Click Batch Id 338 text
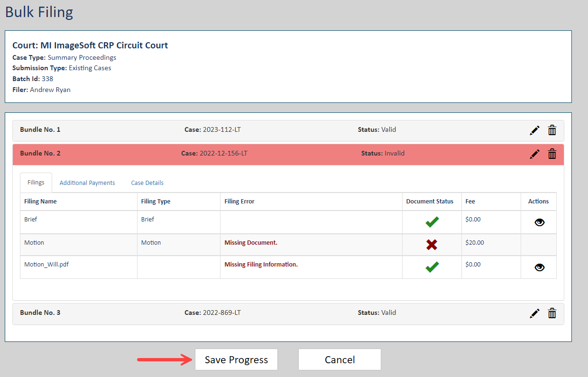Image resolution: width=588 pixels, height=377 pixels. [x=33, y=79]
